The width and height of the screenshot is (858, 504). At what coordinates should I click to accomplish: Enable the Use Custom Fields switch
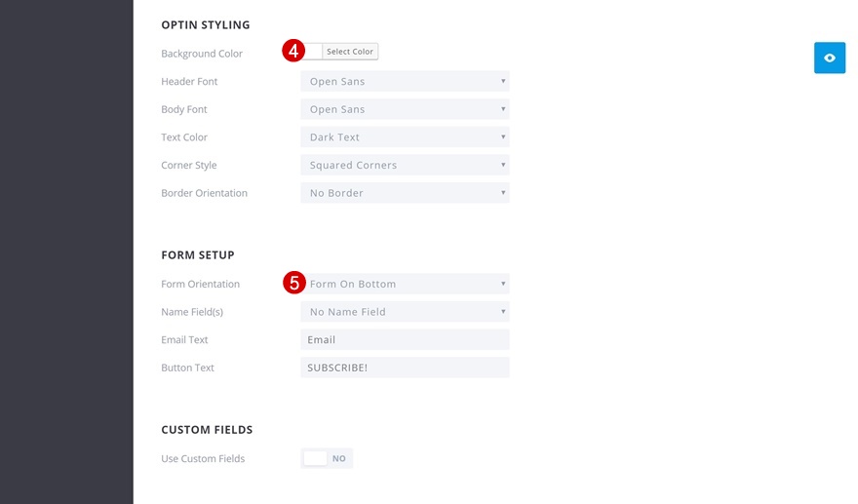(327, 458)
